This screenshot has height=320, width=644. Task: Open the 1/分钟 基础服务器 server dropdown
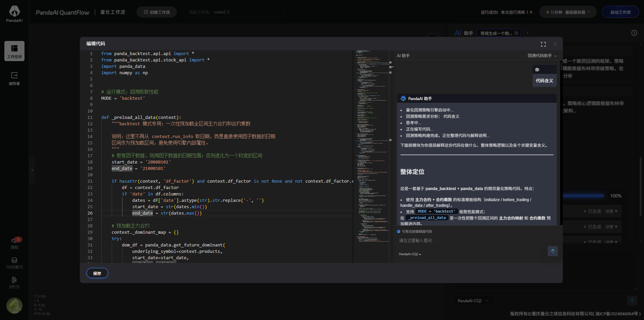(568, 12)
